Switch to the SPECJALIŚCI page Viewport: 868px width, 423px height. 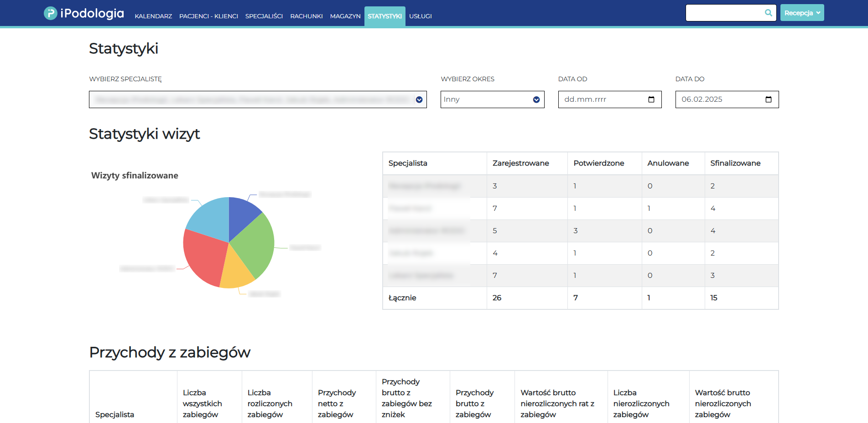point(264,16)
